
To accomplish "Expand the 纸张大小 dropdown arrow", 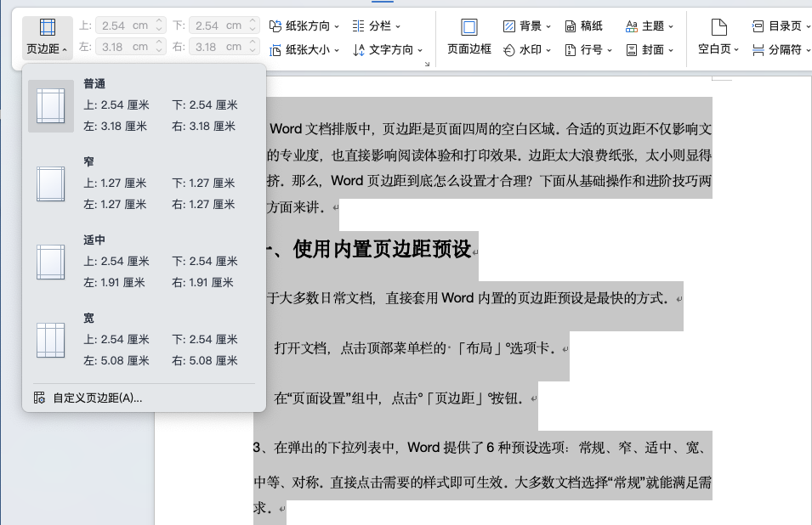I will (337, 51).
